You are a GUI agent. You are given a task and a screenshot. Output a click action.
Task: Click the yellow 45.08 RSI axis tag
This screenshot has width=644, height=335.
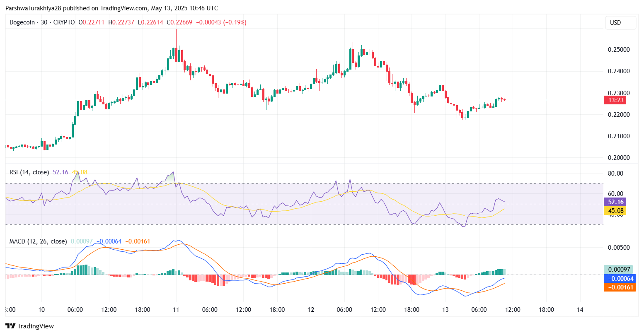click(615, 211)
